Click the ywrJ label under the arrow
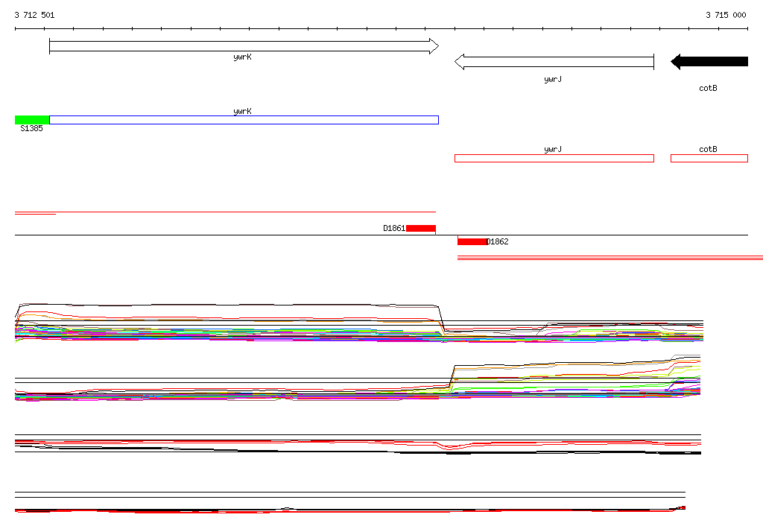 coord(553,79)
